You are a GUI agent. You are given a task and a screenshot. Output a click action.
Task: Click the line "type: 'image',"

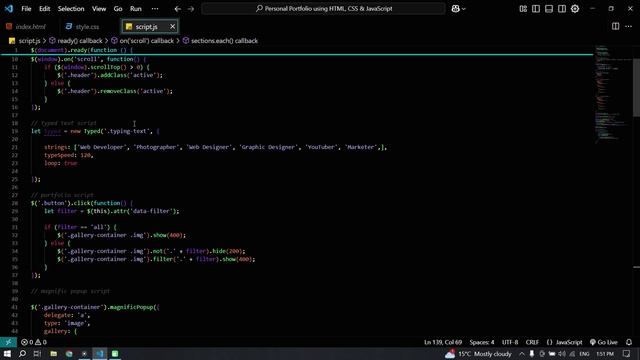click(x=67, y=323)
